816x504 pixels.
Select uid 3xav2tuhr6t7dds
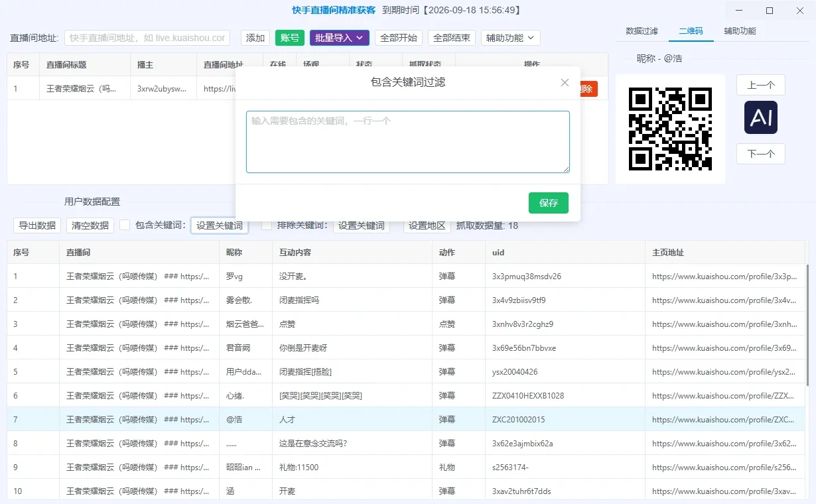click(x=565, y=491)
